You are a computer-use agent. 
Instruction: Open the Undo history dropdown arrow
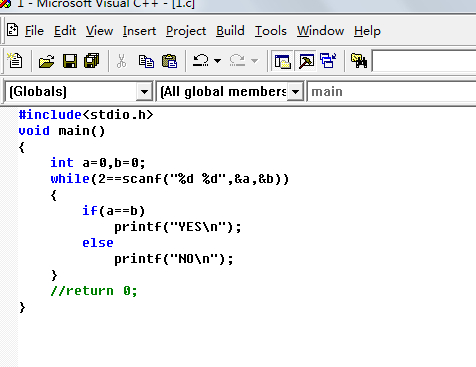click(218, 61)
